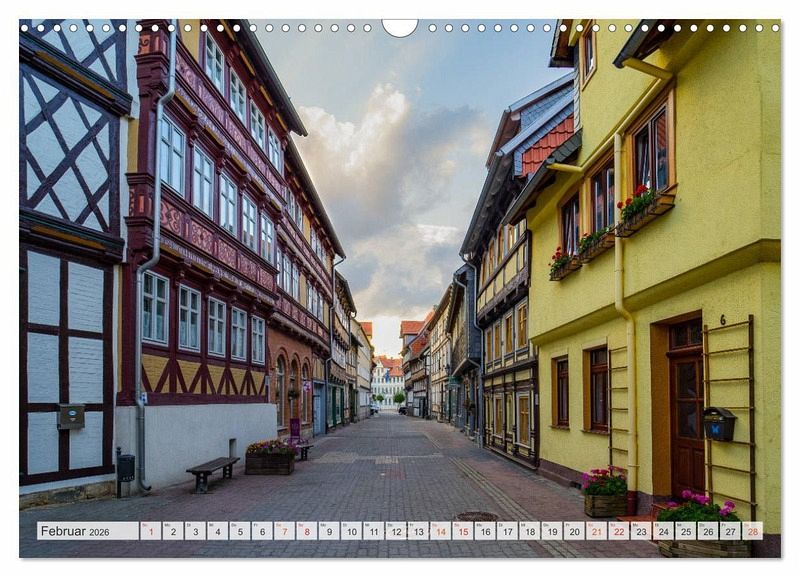Select date 24 in the calendar strip
The width and height of the screenshot is (800, 577).
[x=664, y=531]
